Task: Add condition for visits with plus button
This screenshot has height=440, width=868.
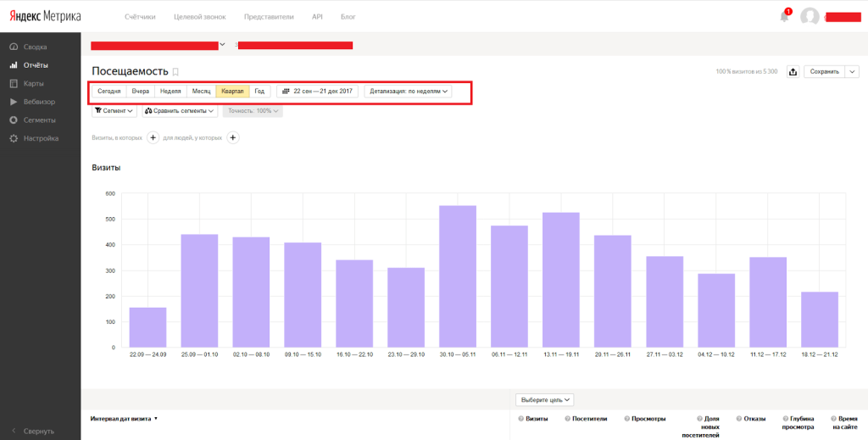Action: point(153,137)
